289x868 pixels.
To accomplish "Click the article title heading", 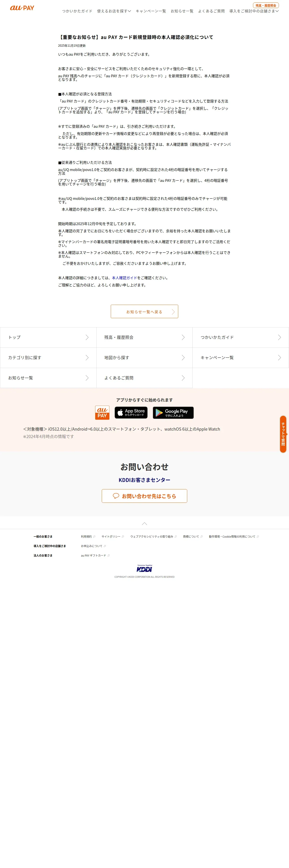I will tap(135, 37).
